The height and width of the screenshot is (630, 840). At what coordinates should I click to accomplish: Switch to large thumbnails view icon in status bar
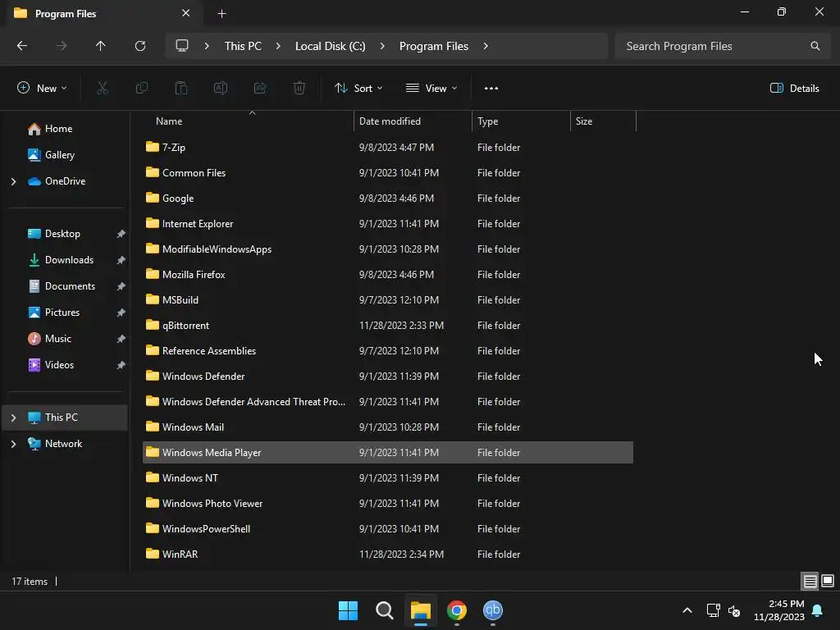[x=828, y=581]
